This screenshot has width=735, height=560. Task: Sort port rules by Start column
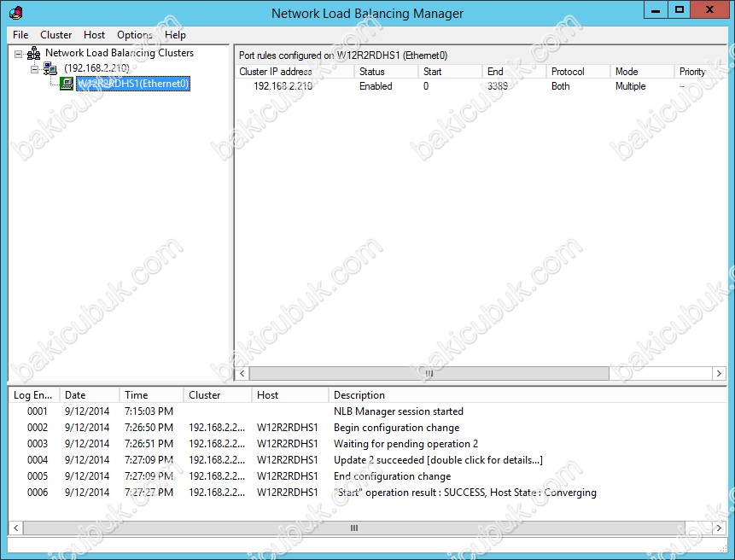pos(450,71)
